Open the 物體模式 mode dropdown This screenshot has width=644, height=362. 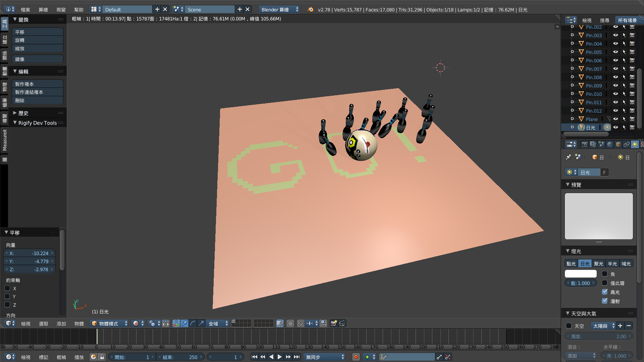point(110,324)
